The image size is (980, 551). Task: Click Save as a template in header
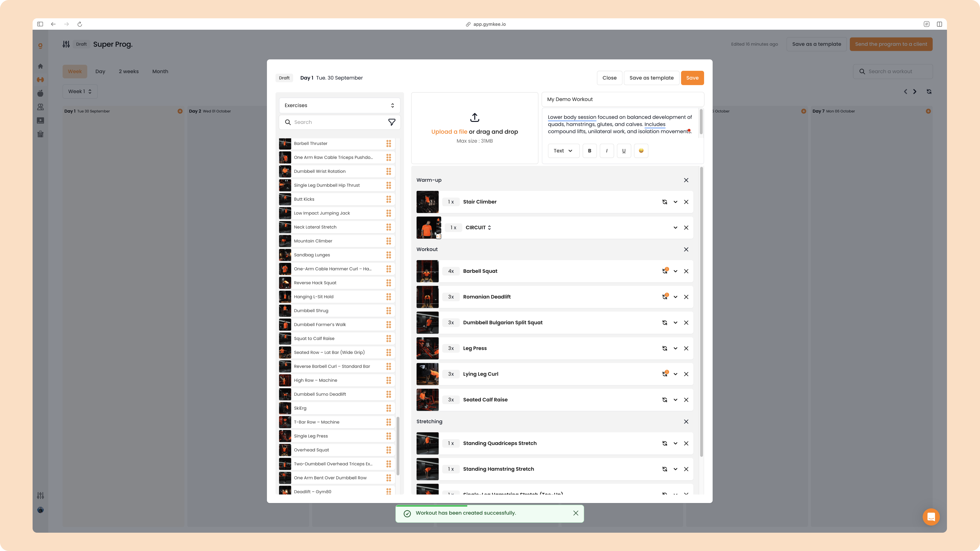pyautogui.click(x=816, y=44)
